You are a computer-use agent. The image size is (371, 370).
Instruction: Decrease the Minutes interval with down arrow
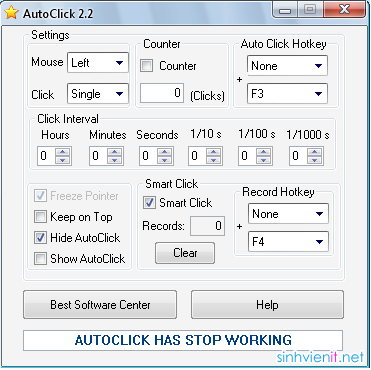(114, 160)
